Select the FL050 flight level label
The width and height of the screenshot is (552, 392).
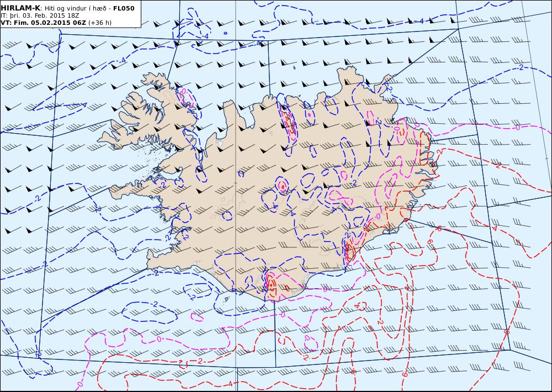click(124, 8)
